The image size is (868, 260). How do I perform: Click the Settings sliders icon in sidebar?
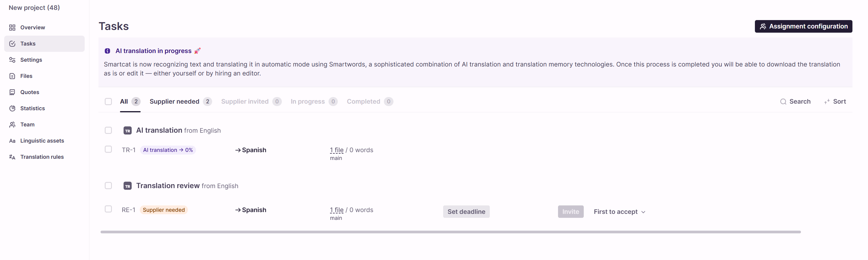tap(12, 60)
